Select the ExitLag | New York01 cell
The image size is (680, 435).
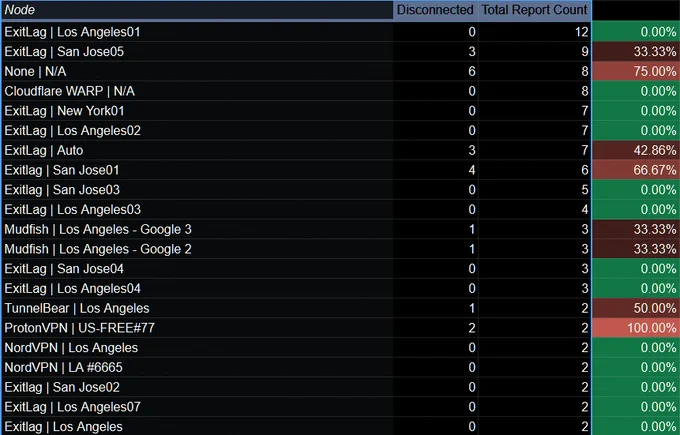tap(197, 111)
